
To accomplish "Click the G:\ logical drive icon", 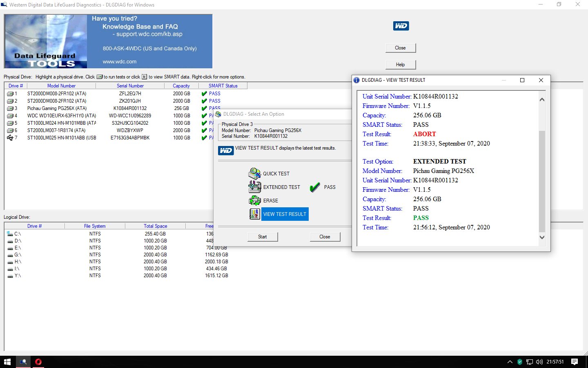I will click(10, 255).
